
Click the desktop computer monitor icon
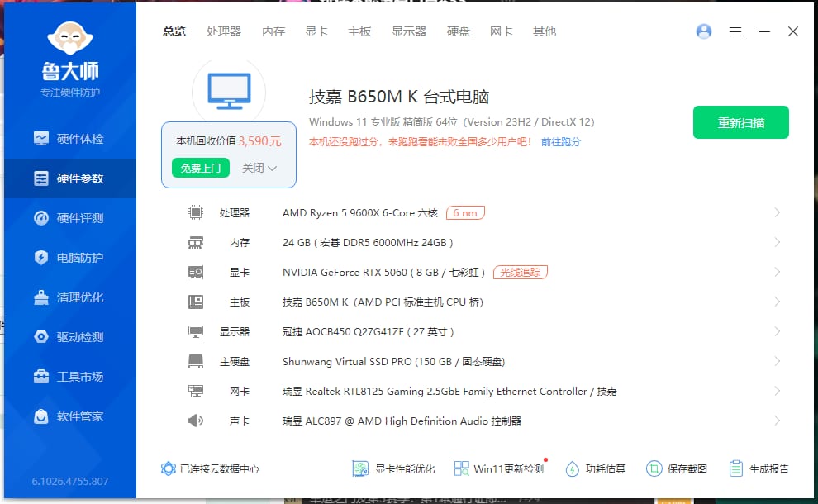tap(229, 92)
